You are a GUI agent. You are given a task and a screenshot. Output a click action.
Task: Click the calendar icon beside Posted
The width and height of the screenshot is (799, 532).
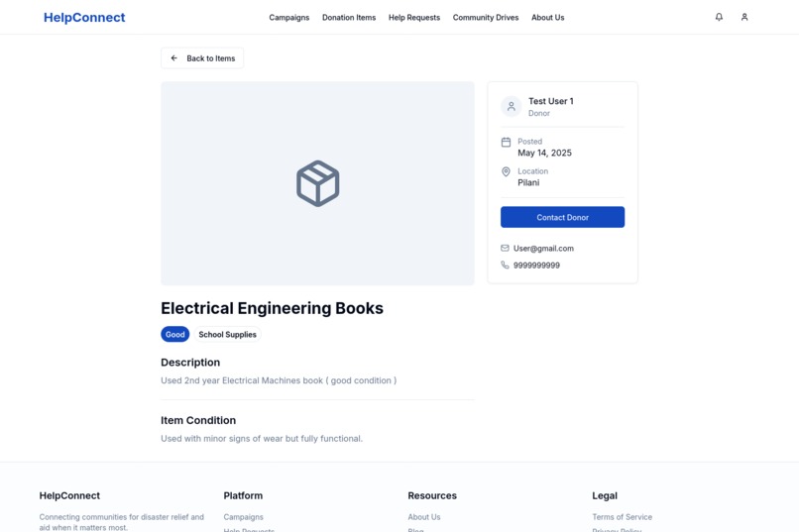pos(506,142)
